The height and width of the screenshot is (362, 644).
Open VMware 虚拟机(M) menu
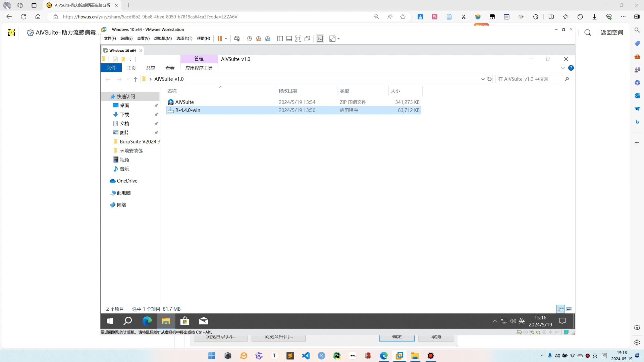163,39
